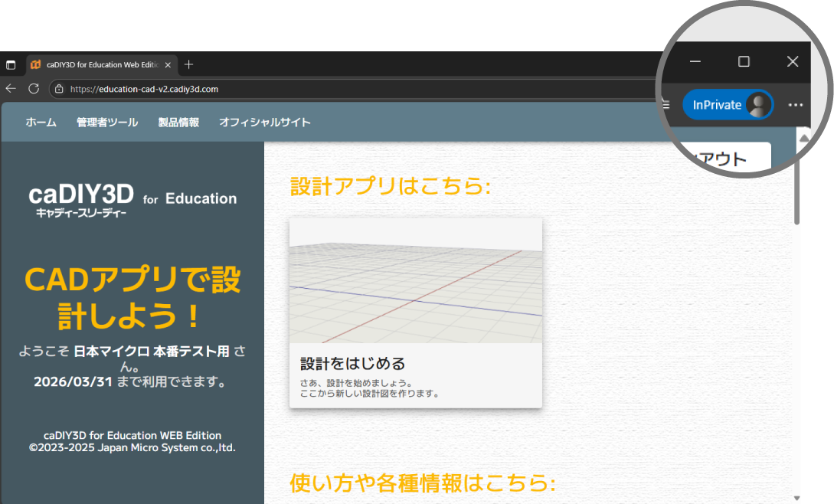Minimize the browser window

[x=695, y=62]
